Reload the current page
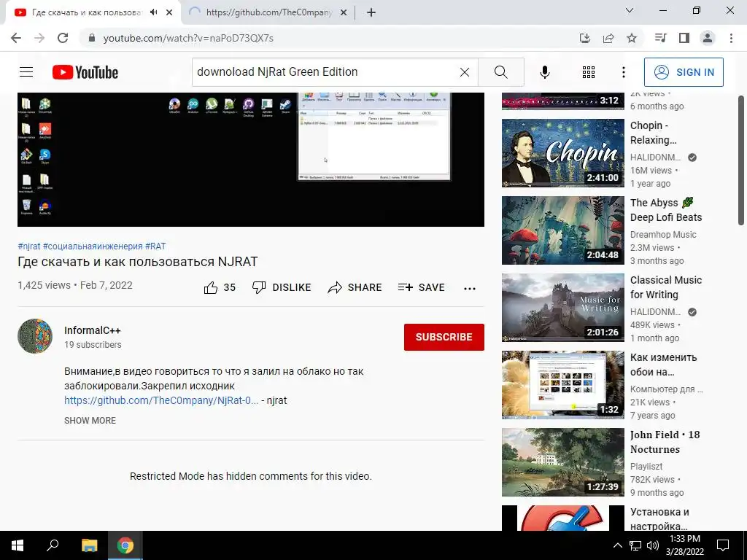The width and height of the screenshot is (747, 560). (x=63, y=38)
